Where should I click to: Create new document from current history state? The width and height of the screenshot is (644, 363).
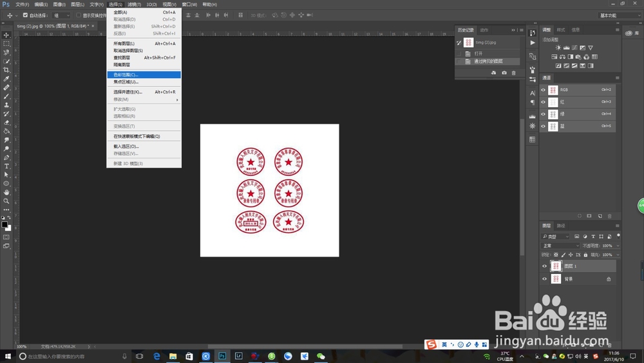click(494, 73)
